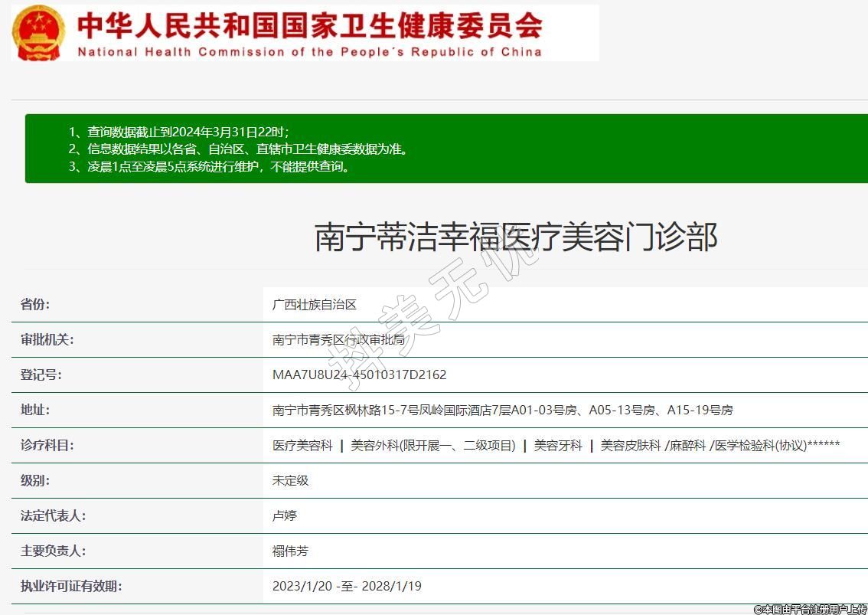Click the license validity dates 2023/1/20 至 2028/1/19
868x615 pixels.
click(x=347, y=587)
